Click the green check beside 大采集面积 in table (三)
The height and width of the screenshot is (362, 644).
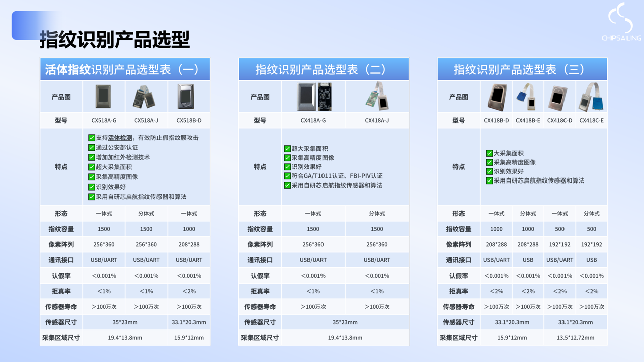489,153
